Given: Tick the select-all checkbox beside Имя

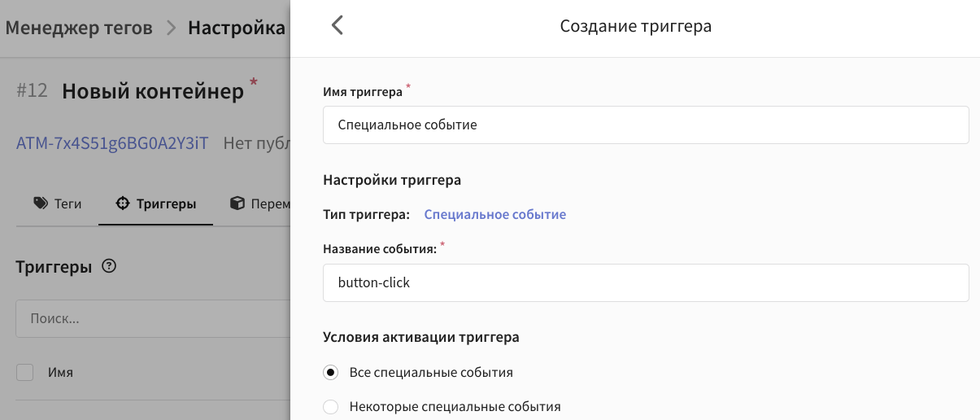Looking at the screenshot, I should (25, 373).
